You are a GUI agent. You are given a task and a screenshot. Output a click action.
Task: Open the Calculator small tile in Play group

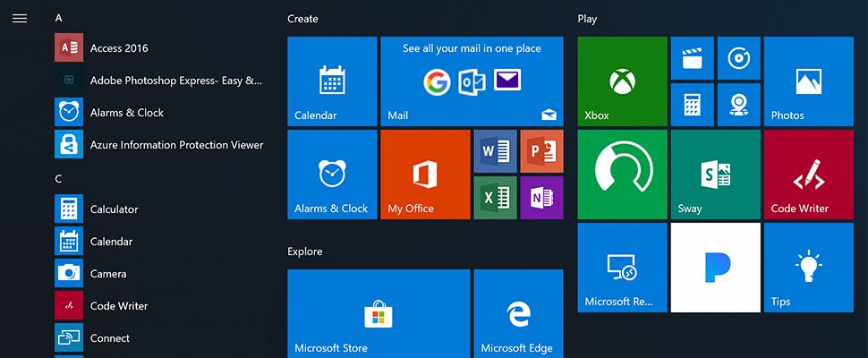coord(692,105)
